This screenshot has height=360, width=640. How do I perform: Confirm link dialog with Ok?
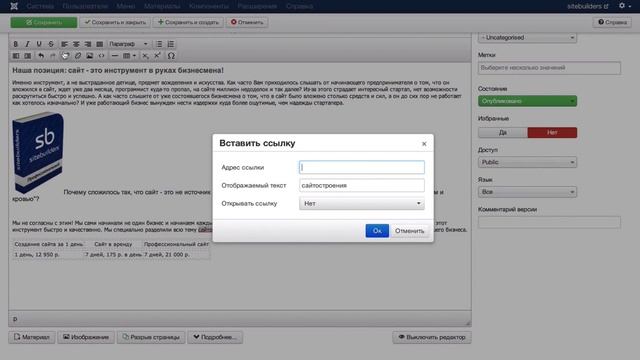click(x=377, y=231)
